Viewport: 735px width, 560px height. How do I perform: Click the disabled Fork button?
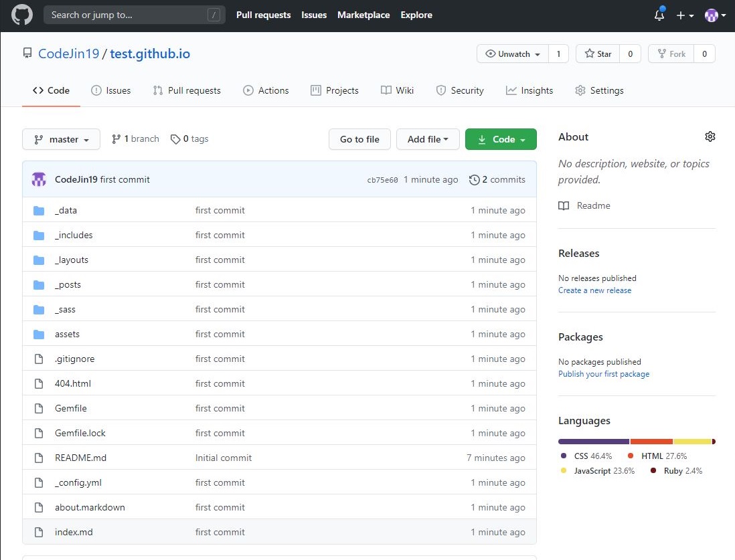coord(671,54)
